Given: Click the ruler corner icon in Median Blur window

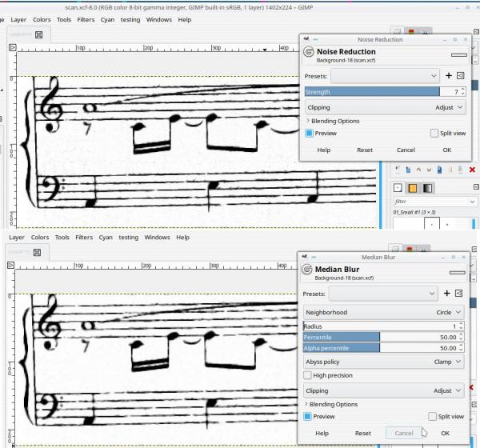Looking at the screenshot, I should point(10,265).
